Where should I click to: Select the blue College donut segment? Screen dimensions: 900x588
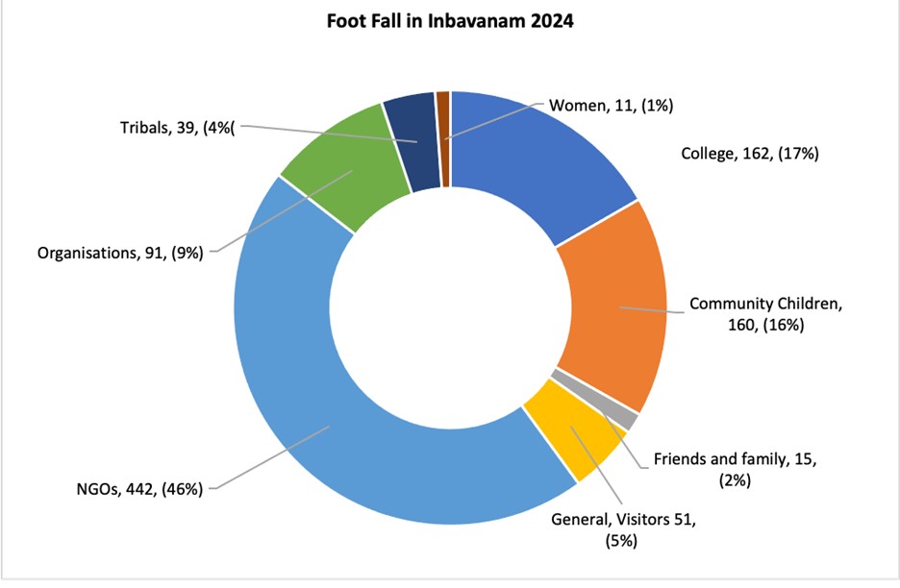538,154
